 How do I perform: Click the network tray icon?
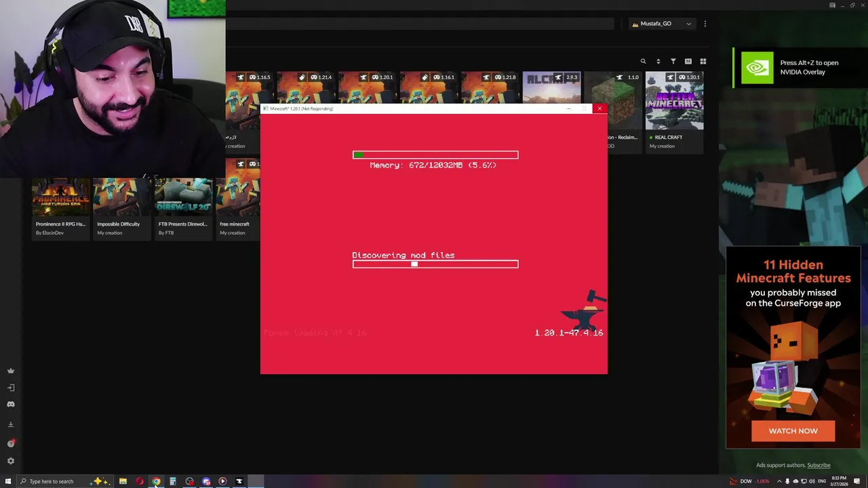[804, 481]
